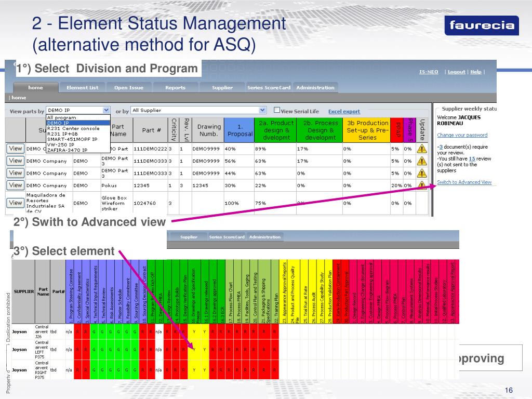Click the '100%' proposal value
This screenshot has height=399, width=532.
pyautogui.click(x=232, y=203)
